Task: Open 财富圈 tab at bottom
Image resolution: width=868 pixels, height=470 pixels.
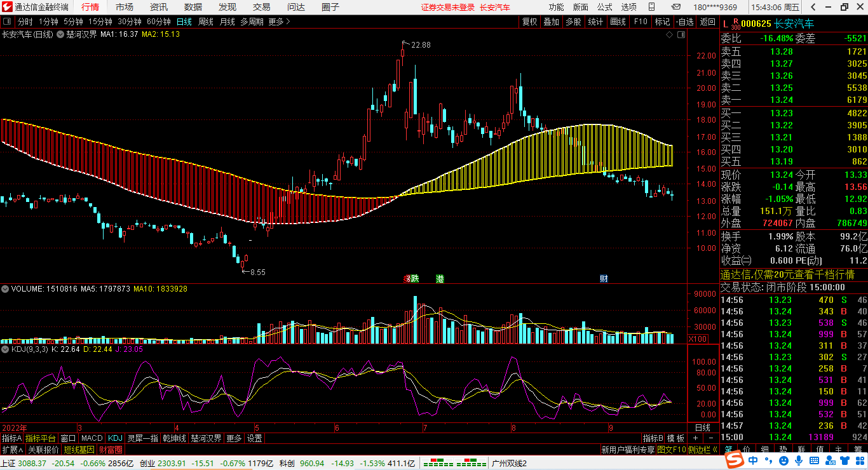Action: click(x=110, y=450)
